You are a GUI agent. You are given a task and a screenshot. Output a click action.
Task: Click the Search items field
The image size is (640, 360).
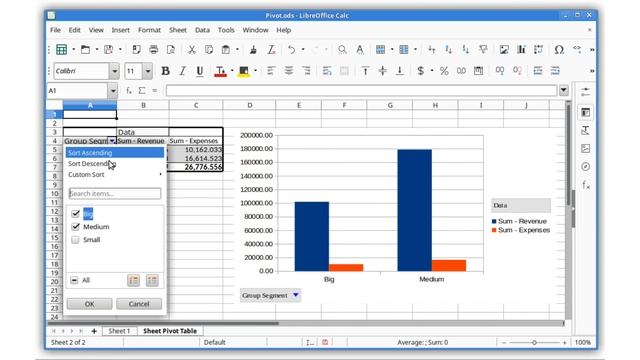point(115,193)
